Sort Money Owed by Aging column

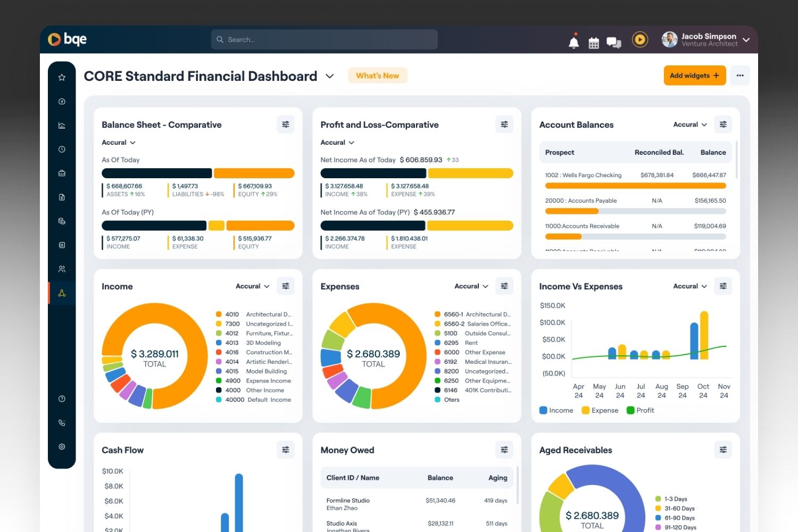coord(498,478)
